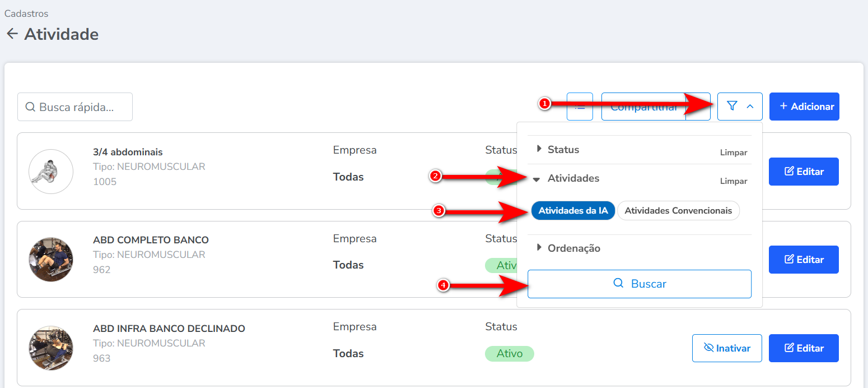Click Editar on ABD INFRA BANCO DECLINADO
This screenshot has width=868, height=388.
[x=803, y=348]
